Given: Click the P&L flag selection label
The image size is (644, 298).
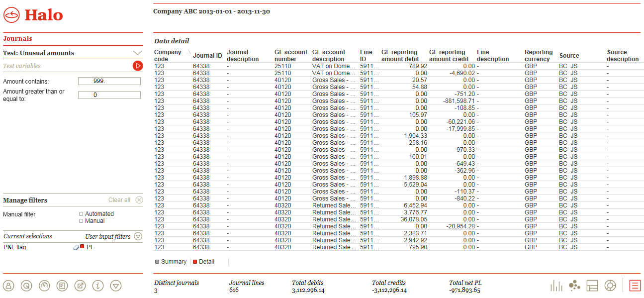Looking at the screenshot, I should pyautogui.click(x=14, y=247).
